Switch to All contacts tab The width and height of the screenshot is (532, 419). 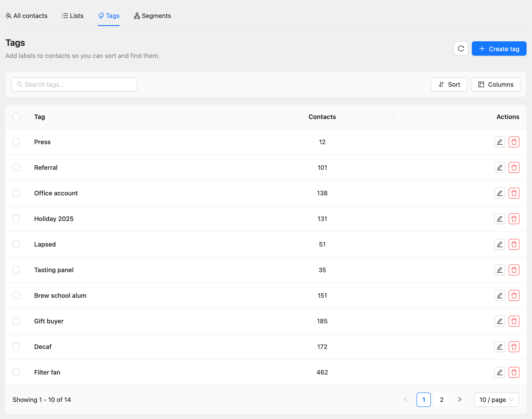(x=27, y=16)
